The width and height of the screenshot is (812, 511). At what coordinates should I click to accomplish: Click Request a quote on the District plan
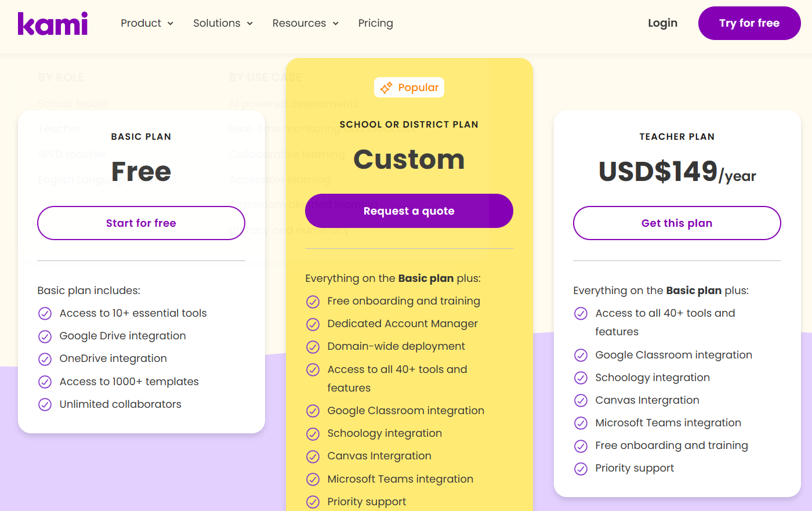point(409,211)
